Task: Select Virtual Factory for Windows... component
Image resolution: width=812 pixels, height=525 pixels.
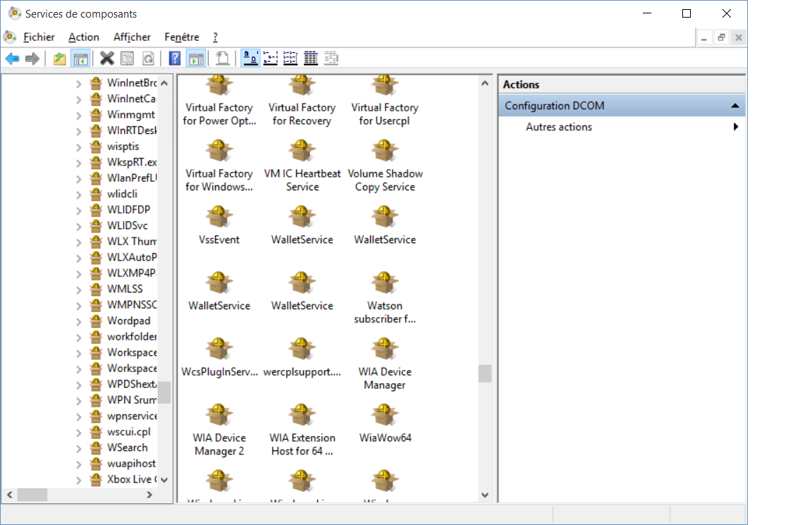Action: 219,166
